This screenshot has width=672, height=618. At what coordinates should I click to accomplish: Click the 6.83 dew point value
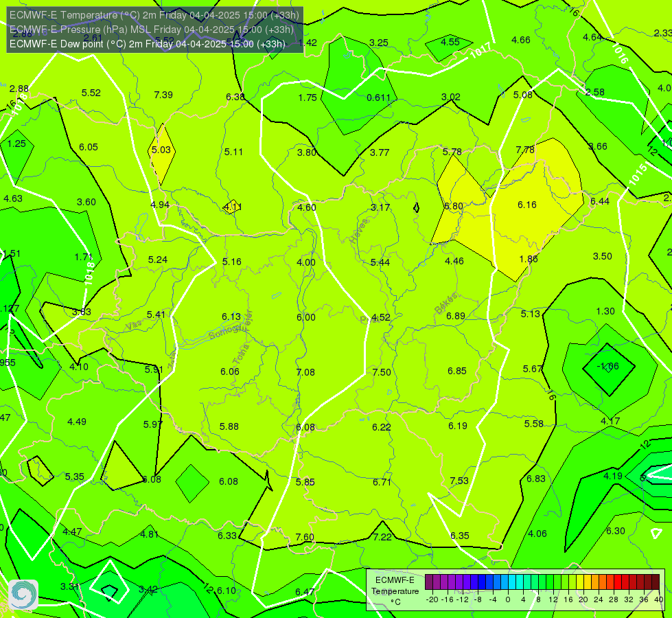(x=535, y=479)
